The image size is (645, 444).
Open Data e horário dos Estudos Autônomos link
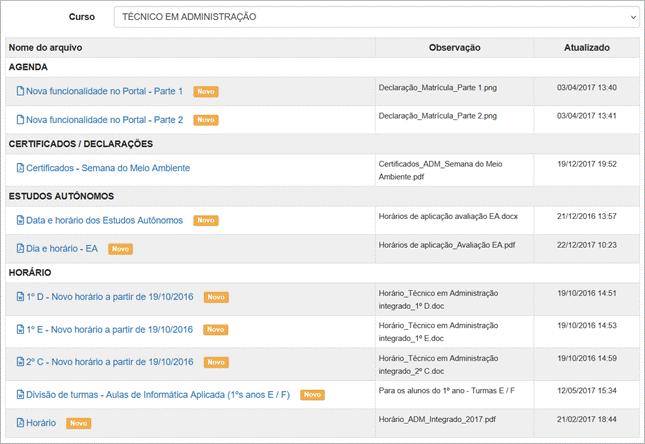104,220
